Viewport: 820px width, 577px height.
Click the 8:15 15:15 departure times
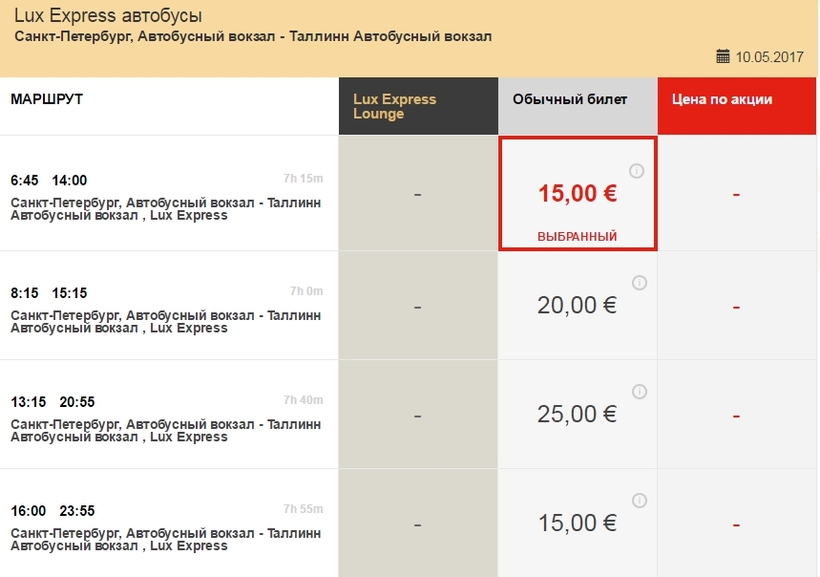tap(49, 293)
